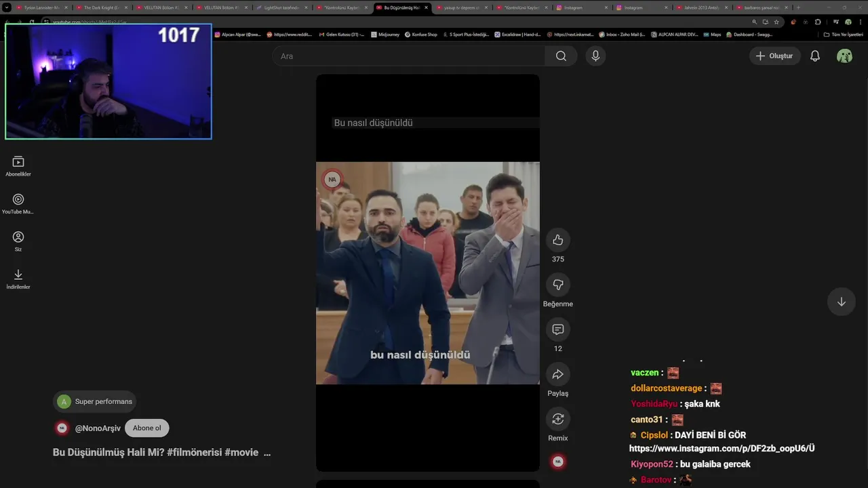Focus the Ara search field

(x=409, y=56)
